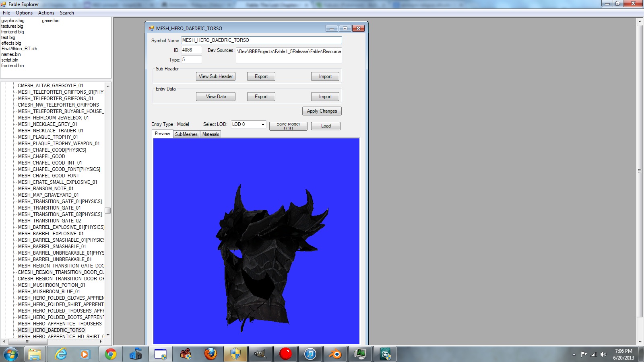Image resolution: width=644 pixels, height=362 pixels.
Task: Open the Actions menu
Action: click(x=46, y=13)
